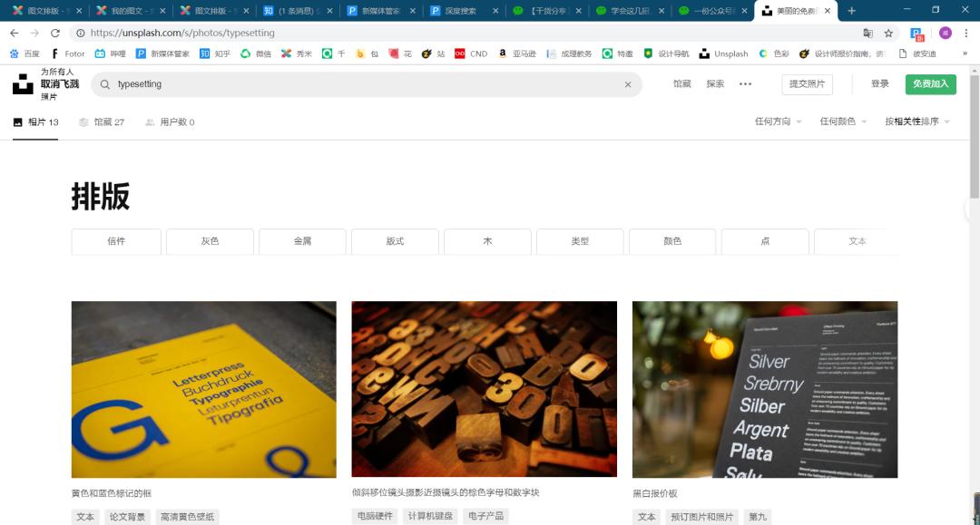Open the 按相关性排序 sorting dropdown

(x=916, y=122)
